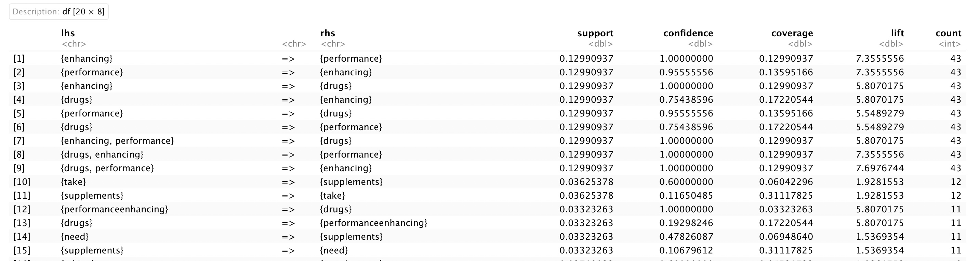This screenshot has height=261, width=980.
Task: Click count value 12 in row [11]
Action: click(956, 196)
